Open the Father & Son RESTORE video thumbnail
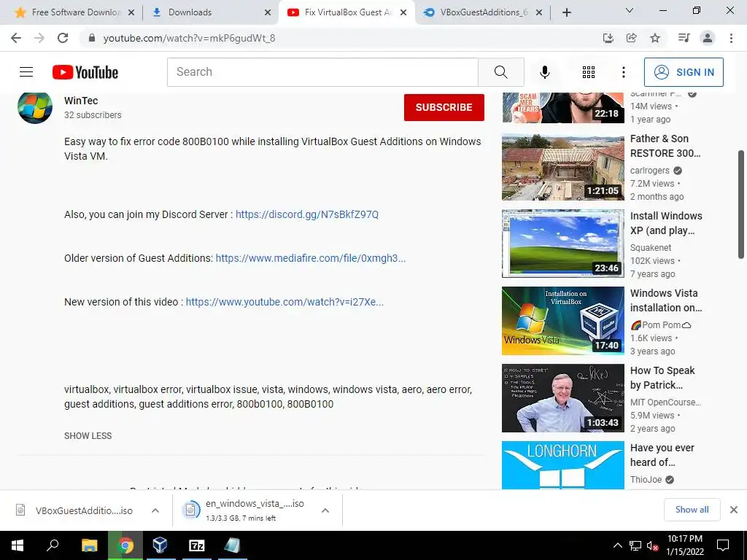Image resolution: width=747 pixels, height=560 pixels. point(562,167)
